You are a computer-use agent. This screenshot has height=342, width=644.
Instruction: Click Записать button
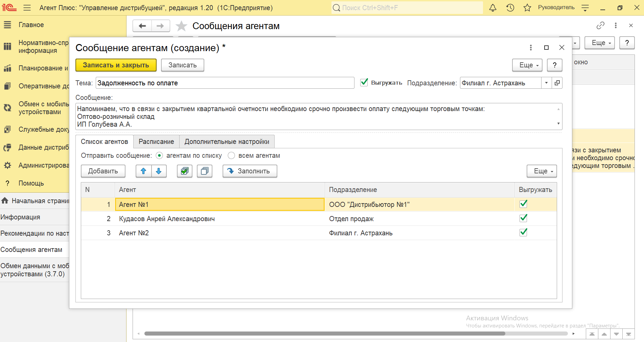point(183,65)
